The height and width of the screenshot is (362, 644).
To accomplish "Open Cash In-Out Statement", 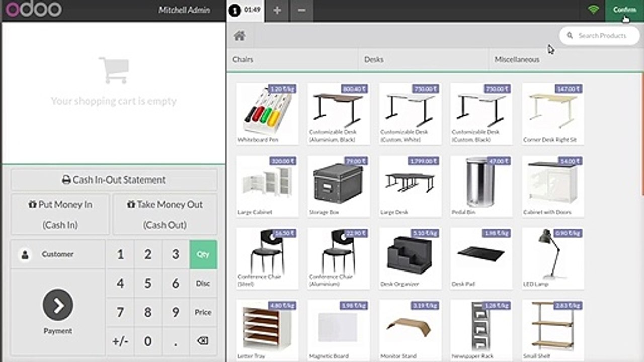I will coord(114,179).
